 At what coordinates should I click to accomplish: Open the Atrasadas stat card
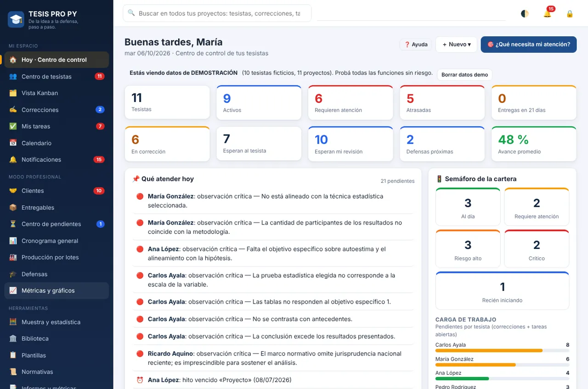tap(442, 102)
